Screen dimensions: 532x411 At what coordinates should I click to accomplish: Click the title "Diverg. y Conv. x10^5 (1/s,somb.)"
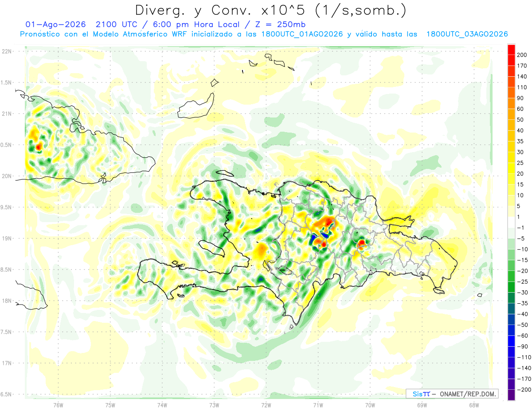270,10
